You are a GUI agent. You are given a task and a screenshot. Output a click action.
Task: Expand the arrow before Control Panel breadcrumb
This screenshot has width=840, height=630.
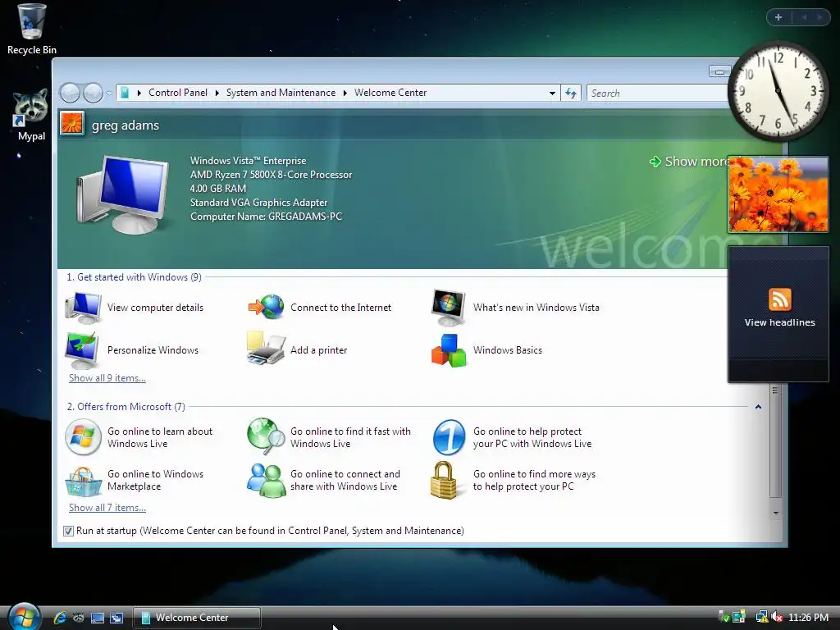tap(139, 94)
